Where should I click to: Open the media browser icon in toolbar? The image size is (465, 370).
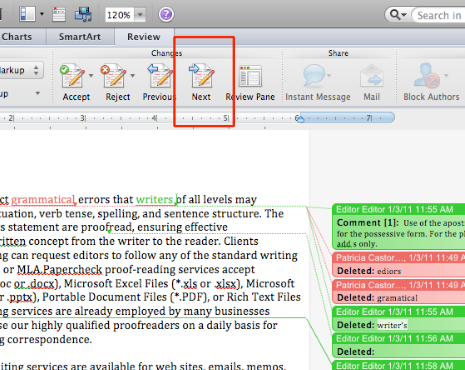coord(83,15)
